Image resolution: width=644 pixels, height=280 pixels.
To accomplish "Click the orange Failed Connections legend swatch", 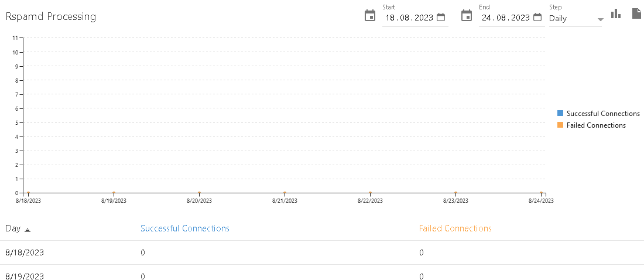I will pyautogui.click(x=560, y=125).
